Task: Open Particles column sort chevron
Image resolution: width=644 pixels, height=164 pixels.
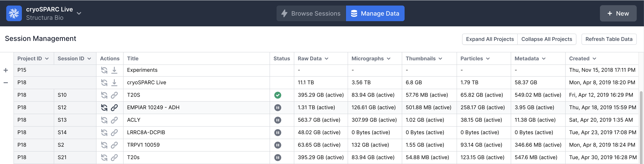Action: pos(488,59)
